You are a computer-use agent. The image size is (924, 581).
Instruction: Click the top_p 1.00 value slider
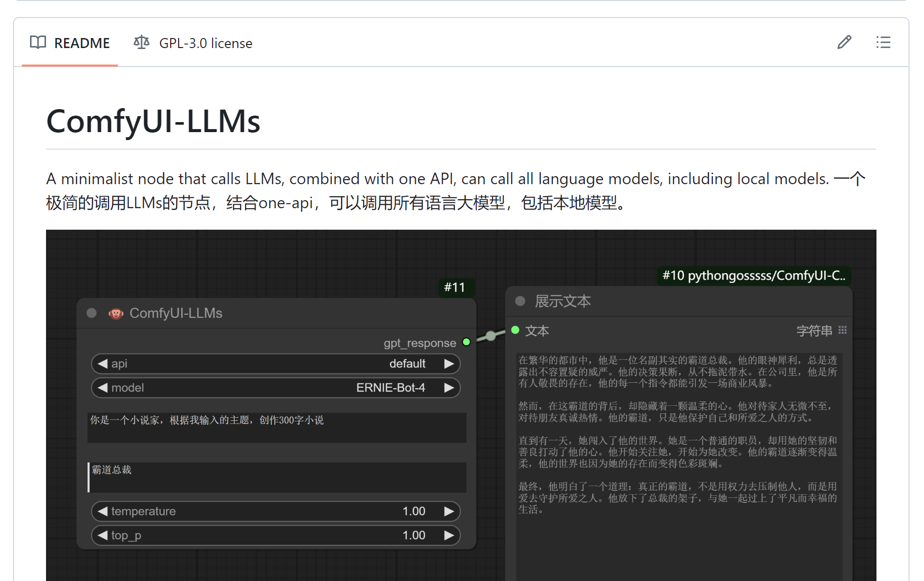[x=276, y=535]
